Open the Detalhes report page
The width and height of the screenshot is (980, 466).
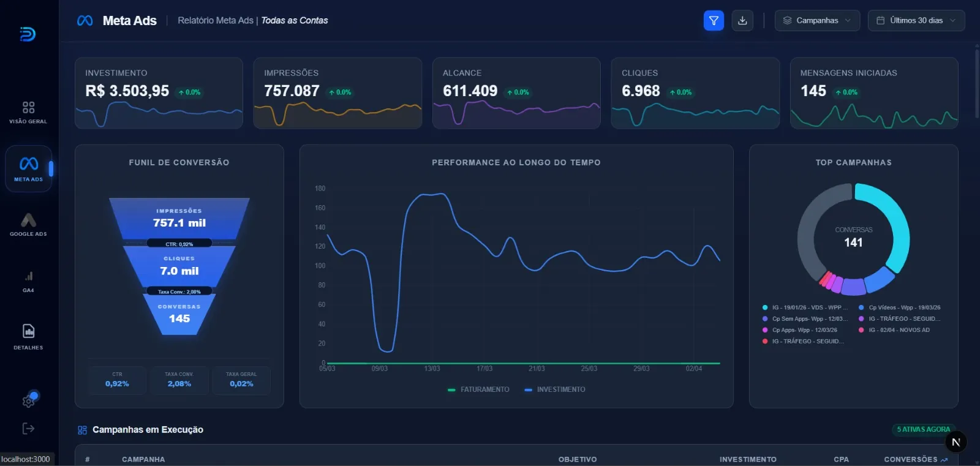coord(28,337)
